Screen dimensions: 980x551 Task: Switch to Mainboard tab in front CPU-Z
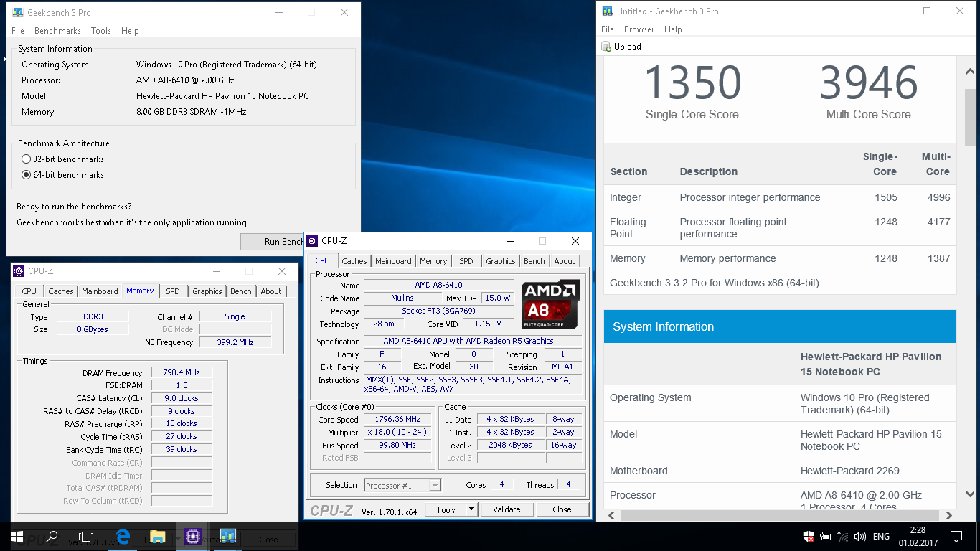click(393, 261)
